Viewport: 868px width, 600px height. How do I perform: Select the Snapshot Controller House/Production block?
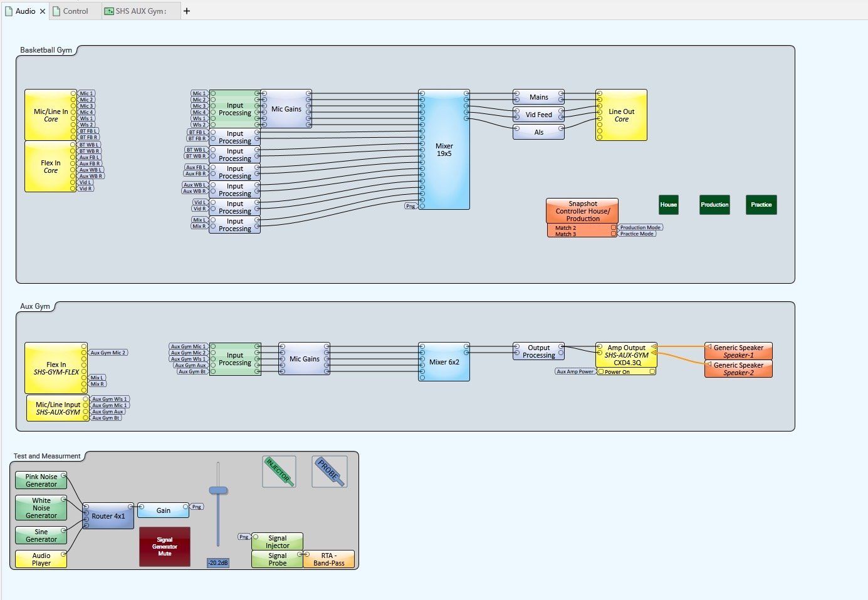[x=582, y=211]
